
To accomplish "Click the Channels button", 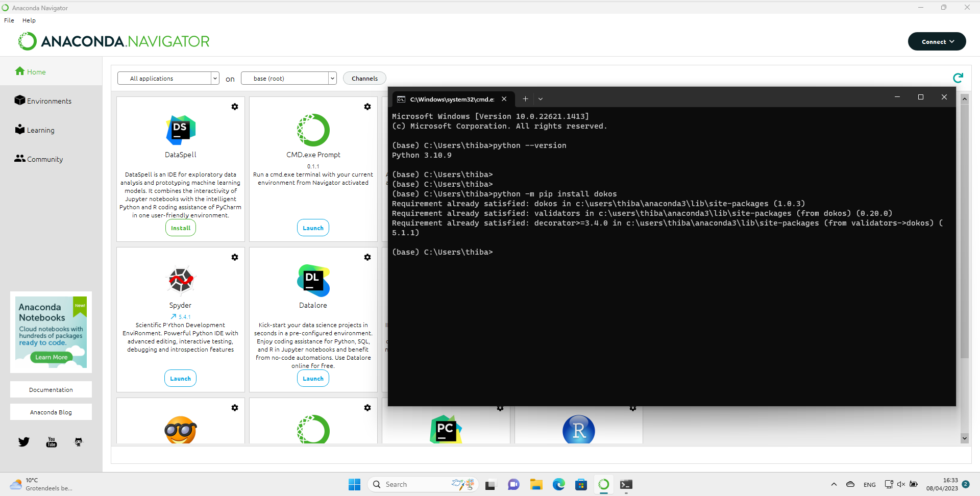I will (365, 78).
